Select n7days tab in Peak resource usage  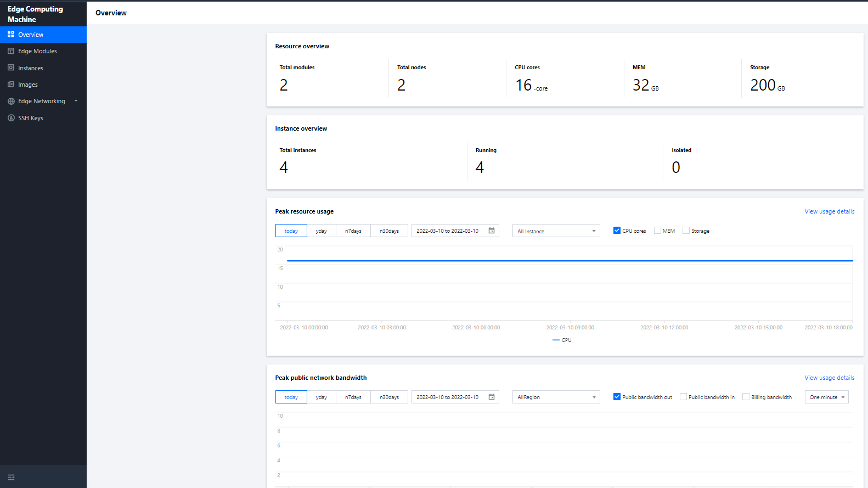[x=353, y=231]
